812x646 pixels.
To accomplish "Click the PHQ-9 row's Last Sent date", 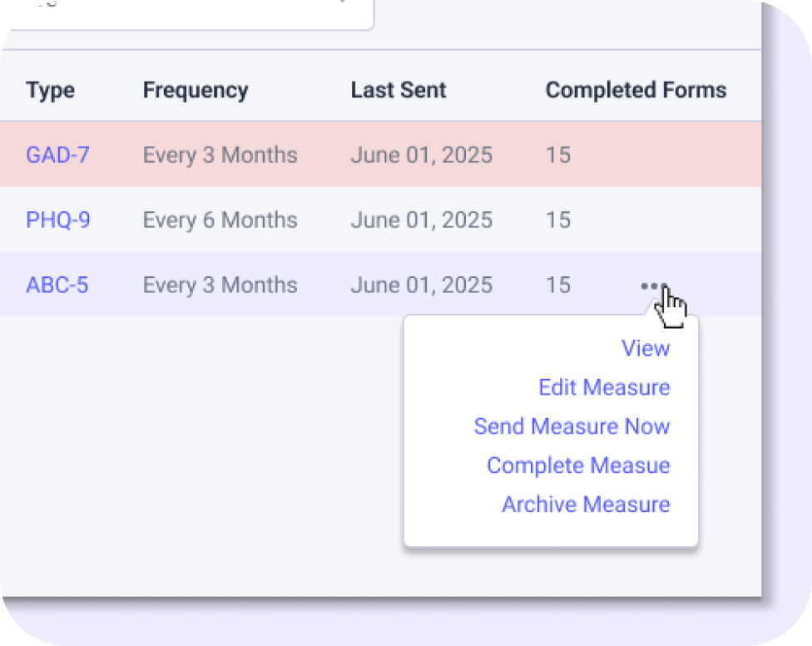I will (421, 220).
